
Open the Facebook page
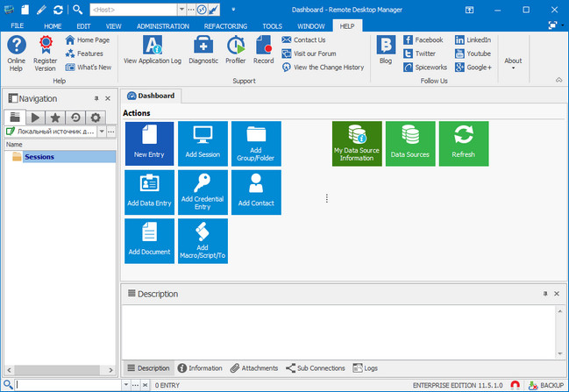tap(423, 40)
